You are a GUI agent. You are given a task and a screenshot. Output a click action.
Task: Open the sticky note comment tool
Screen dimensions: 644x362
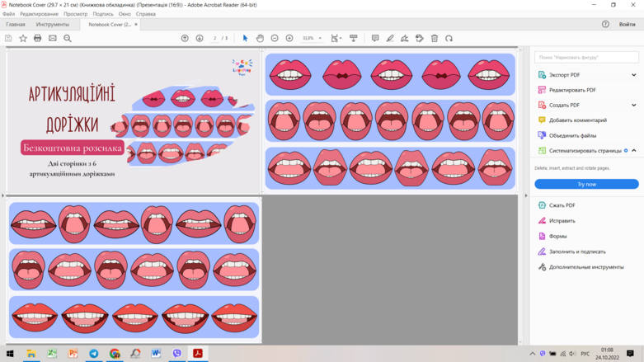(375, 38)
